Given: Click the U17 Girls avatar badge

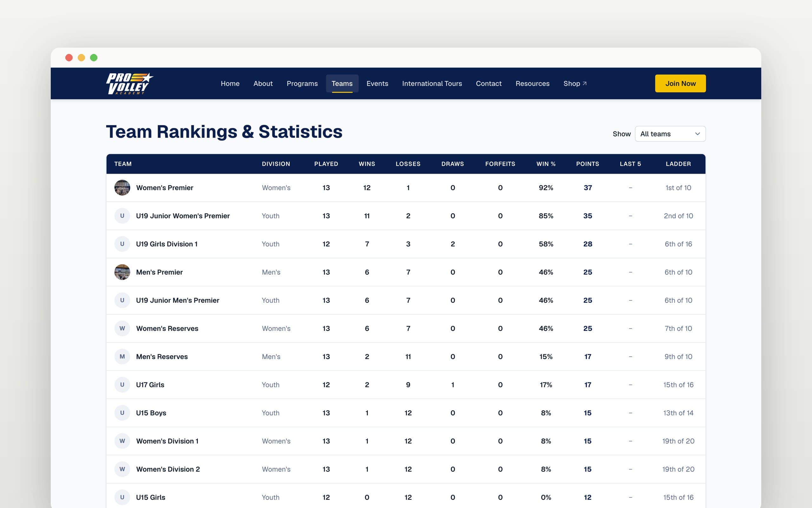Looking at the screenshot, I should [x=122, y=385].
